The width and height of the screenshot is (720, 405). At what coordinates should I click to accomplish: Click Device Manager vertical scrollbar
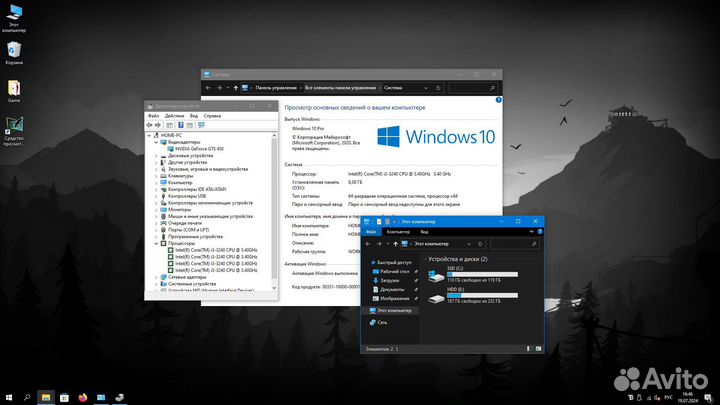coord(274,211)
